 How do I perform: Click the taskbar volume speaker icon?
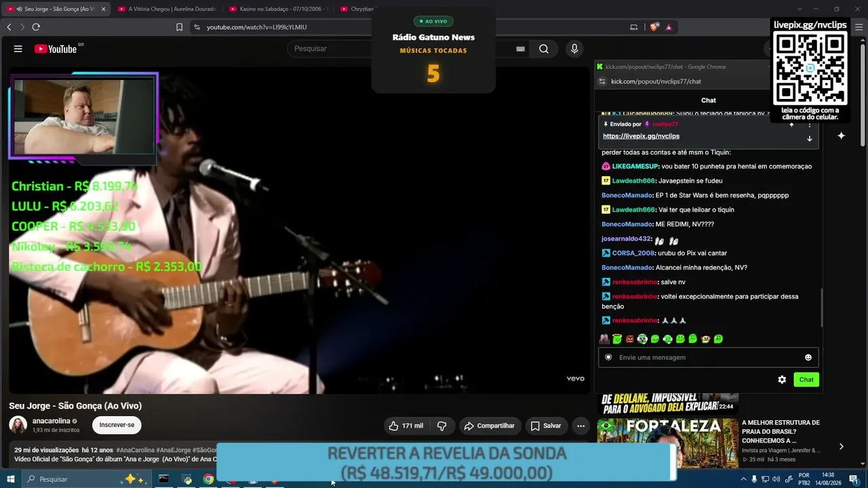click(776, 479)
